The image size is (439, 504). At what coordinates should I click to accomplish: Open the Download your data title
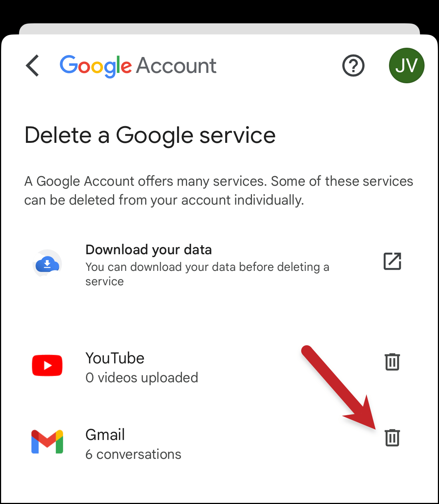149,250
